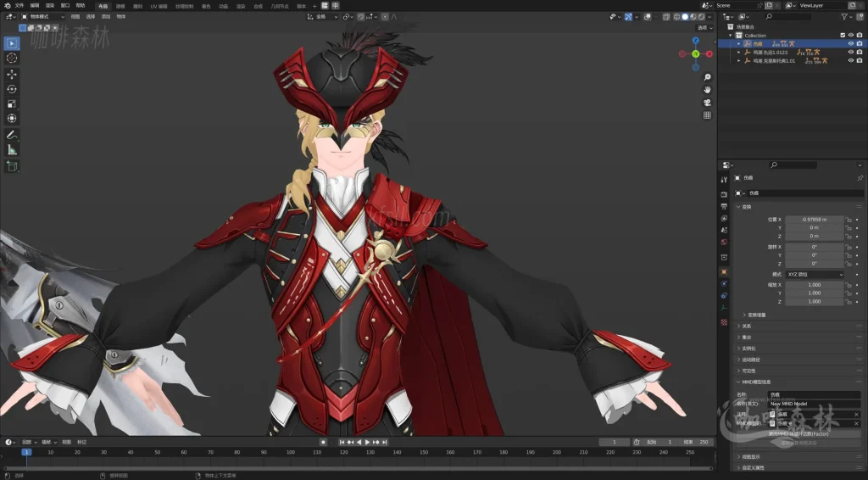Open viewport shading options dropdown arrow
The image size is (868, 480).
[709, 17]
